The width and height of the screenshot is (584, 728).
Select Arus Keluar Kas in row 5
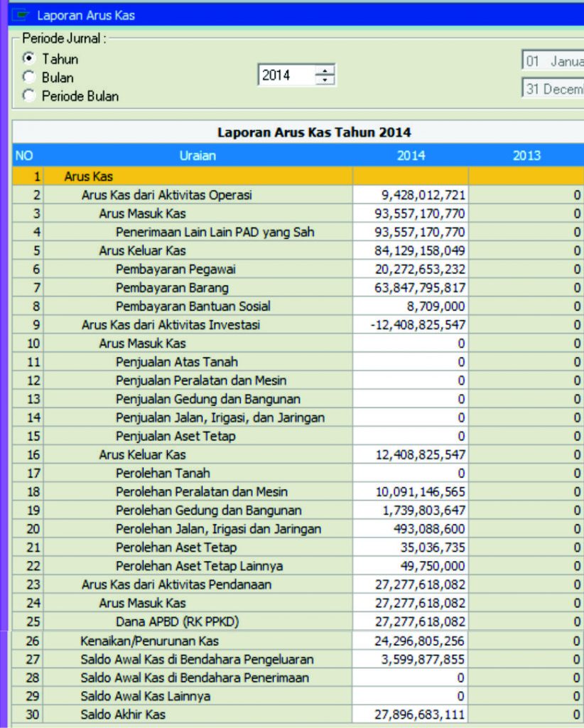[142, 251]
